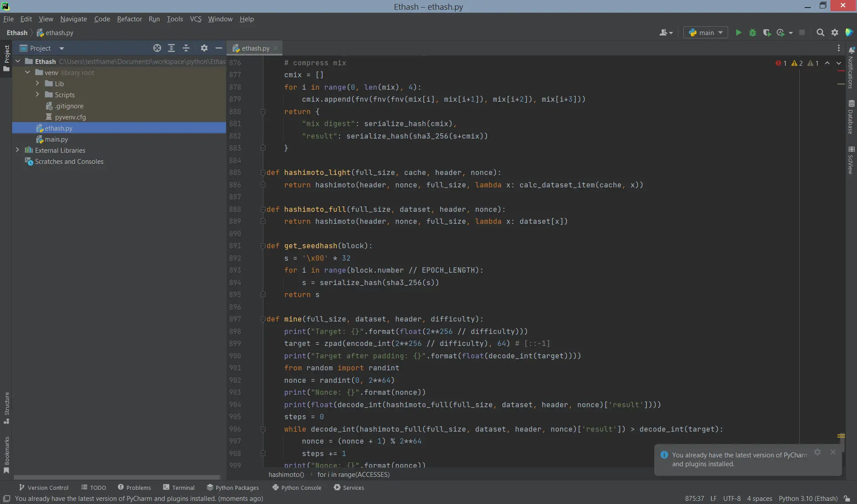Run with coverage icon
Image resolution: width=857 pixels, height=504 pixels.
point(766,32)
